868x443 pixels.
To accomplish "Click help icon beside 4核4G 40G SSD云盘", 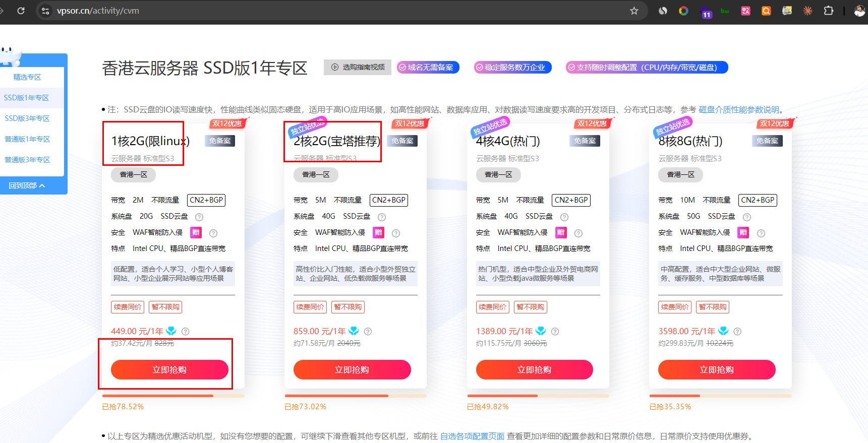I will point(564,217).
